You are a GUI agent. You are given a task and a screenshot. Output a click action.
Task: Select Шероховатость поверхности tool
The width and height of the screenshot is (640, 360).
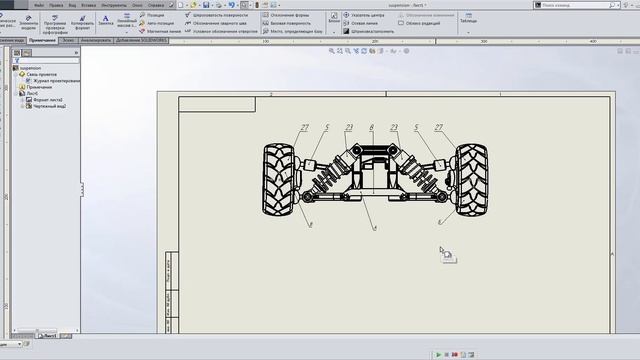pos(216,15)
